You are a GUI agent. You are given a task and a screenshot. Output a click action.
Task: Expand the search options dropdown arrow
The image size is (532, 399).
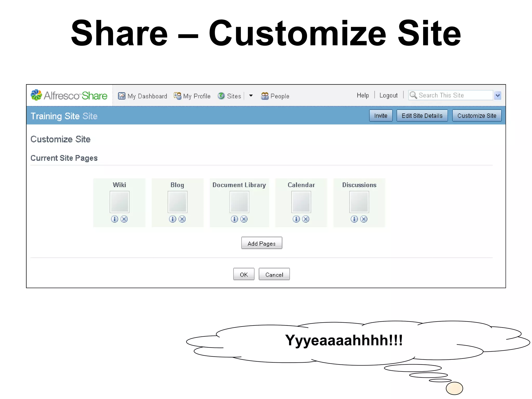[x=497, y=96]
